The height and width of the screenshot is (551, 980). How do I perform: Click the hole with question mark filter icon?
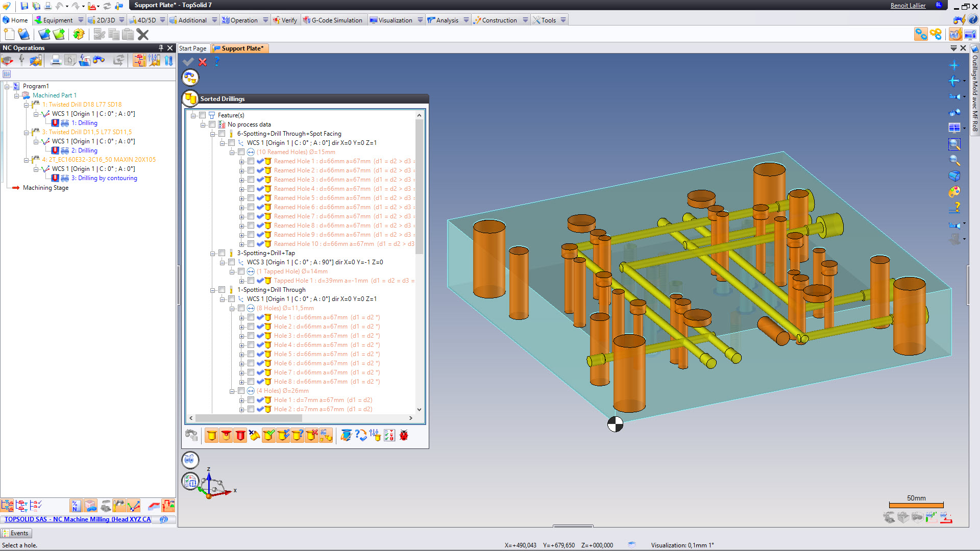[x=297, y=435]
